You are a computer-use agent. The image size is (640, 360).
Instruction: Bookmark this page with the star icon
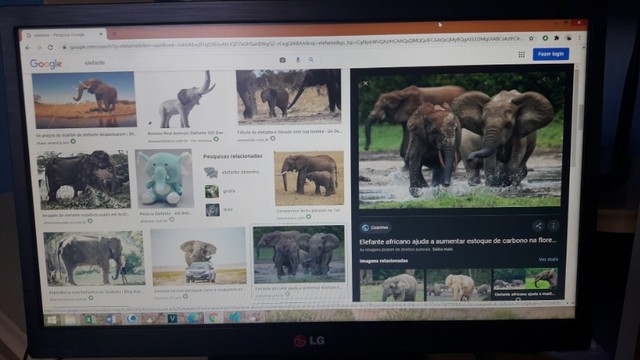click(531, 38)
